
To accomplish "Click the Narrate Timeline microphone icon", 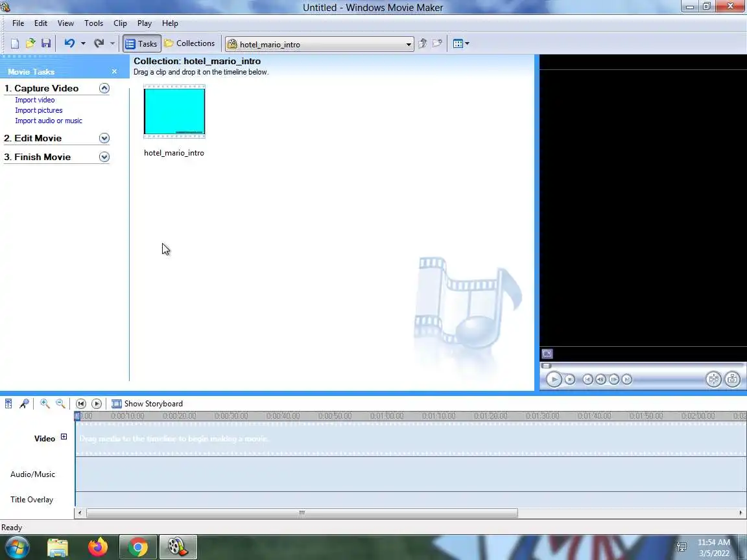I will pyautogui.click(x=24, y=404).
